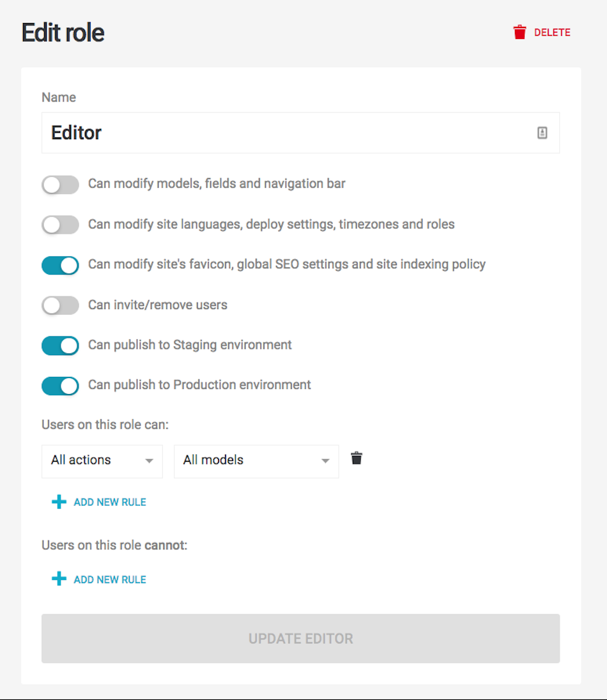Enable the invite/remove users switch
Screen dimensions: 607x700
click(x=60, y=305)
